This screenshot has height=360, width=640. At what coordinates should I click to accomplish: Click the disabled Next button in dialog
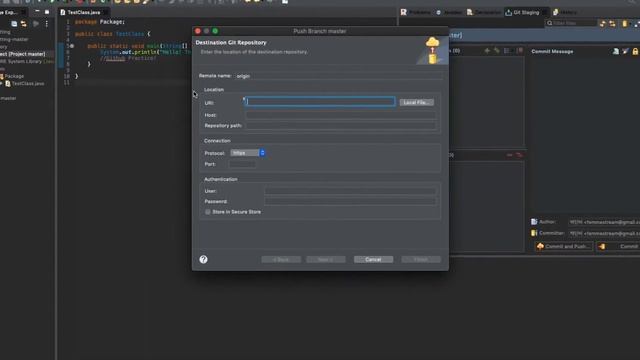tap(326, 260)
